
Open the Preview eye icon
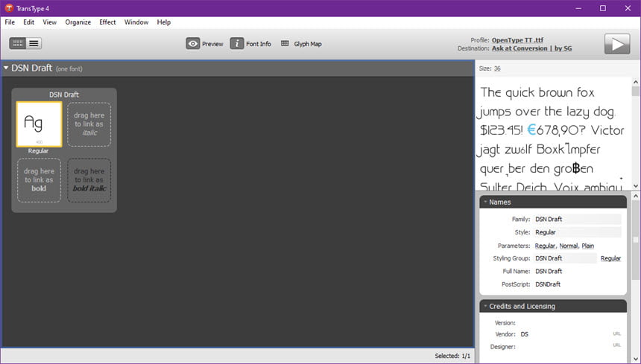point(192,44)
